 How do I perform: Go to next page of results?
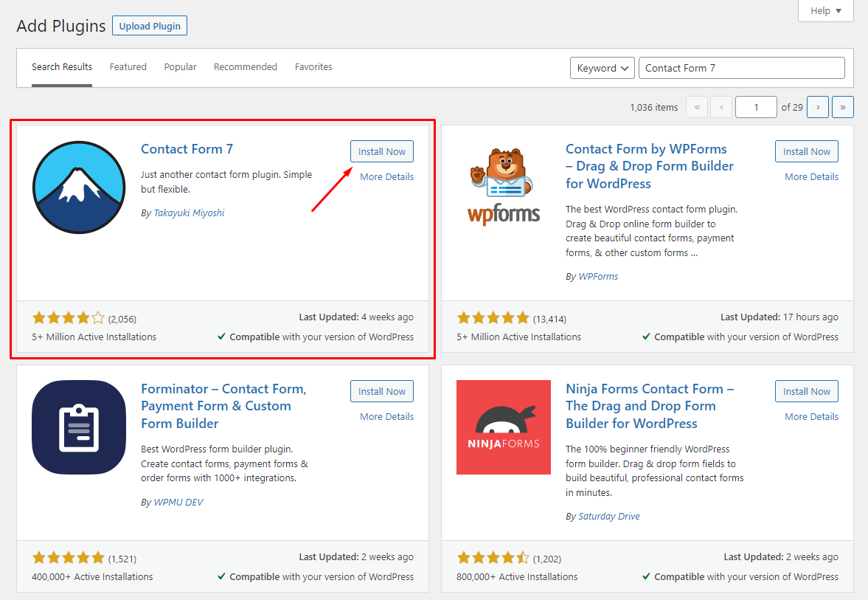tap(818, 107)
